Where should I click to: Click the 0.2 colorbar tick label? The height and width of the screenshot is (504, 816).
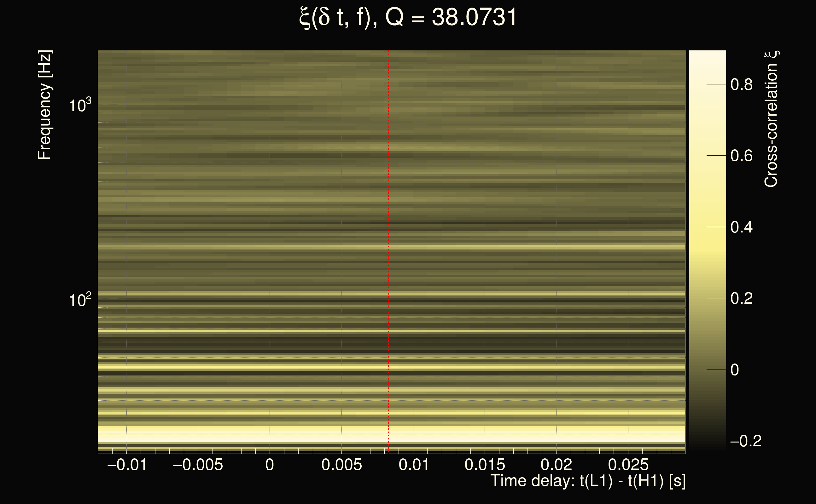[x=741, y=298]
